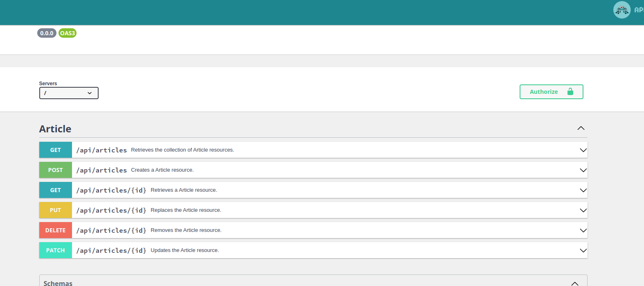Click 'Removes the Article resource.' description
The image size is (644, 286).
(186, 230)
